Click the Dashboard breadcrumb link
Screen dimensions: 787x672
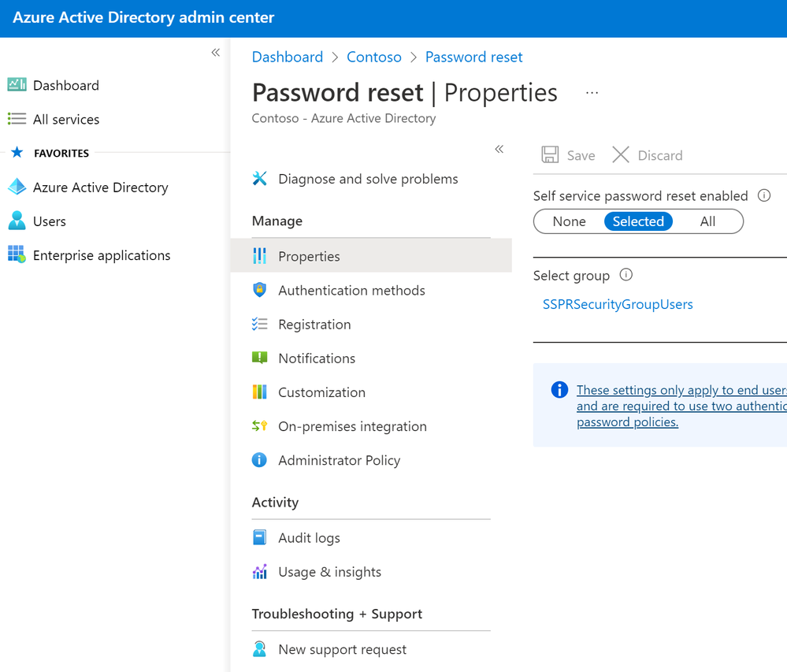click(x=287, y=57)
